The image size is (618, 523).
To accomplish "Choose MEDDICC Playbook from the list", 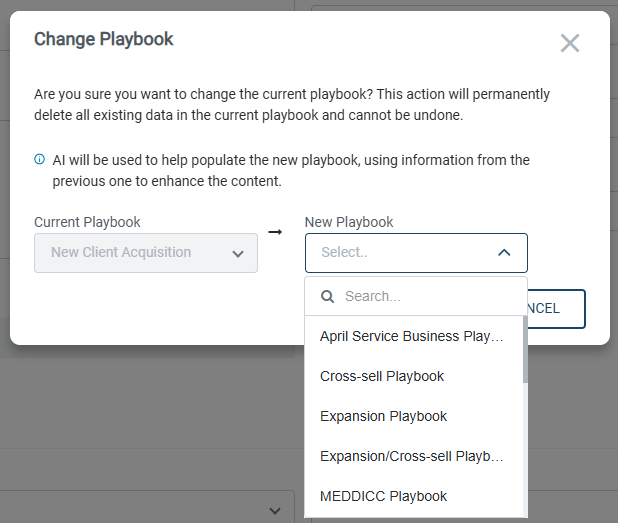I will pyautogui.click(x=383, y=496).
